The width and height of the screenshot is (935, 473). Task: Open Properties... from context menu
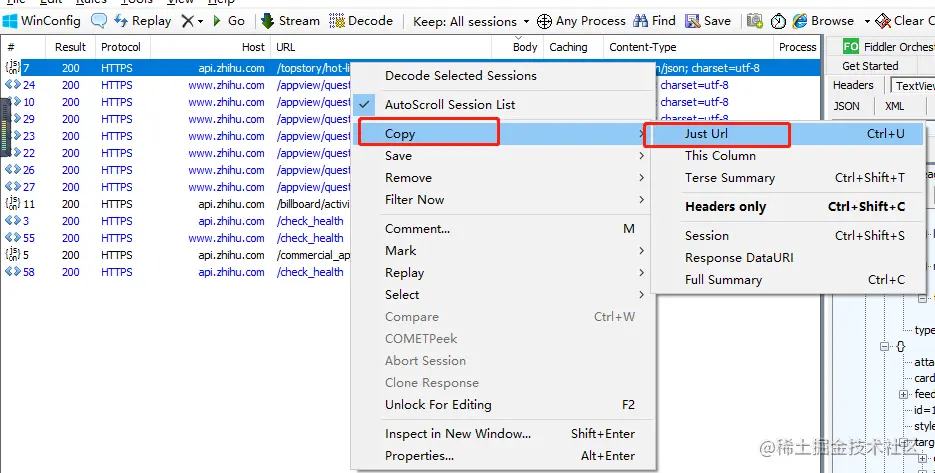pyautogui.click(x=503, y=456)
